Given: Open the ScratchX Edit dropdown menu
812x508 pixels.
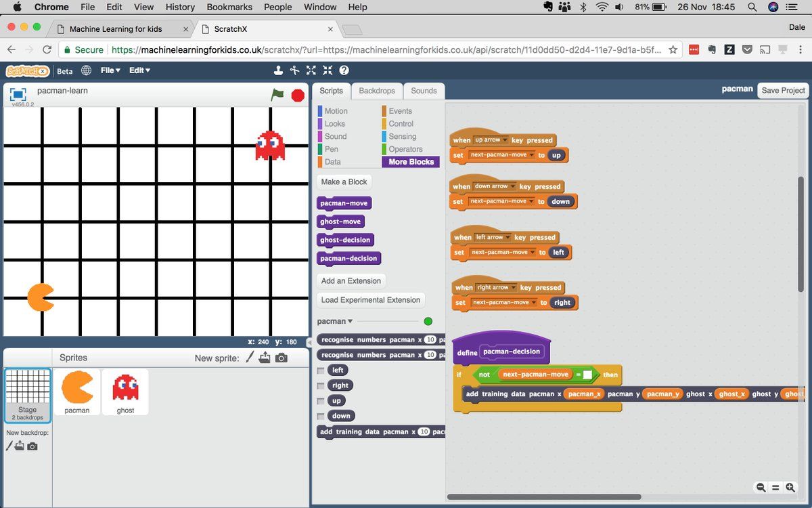Looking at the screenshot, I should click(x=139, y=70).
